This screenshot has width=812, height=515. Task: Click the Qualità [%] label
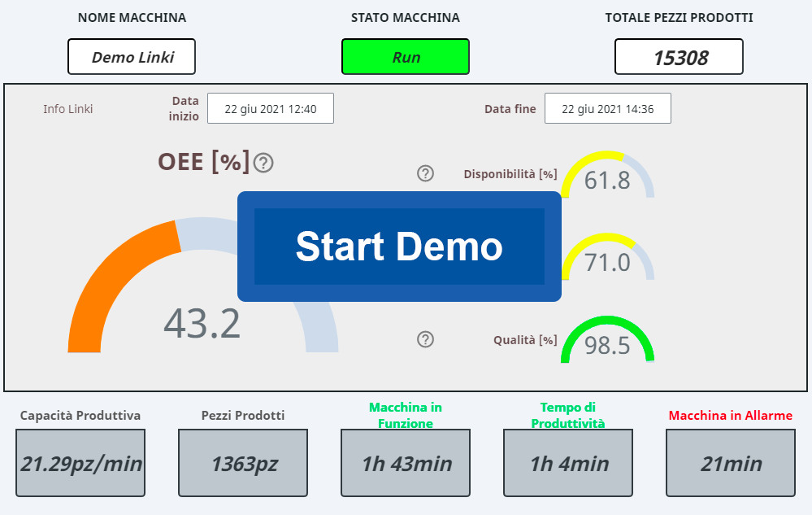tap(525, 340)
